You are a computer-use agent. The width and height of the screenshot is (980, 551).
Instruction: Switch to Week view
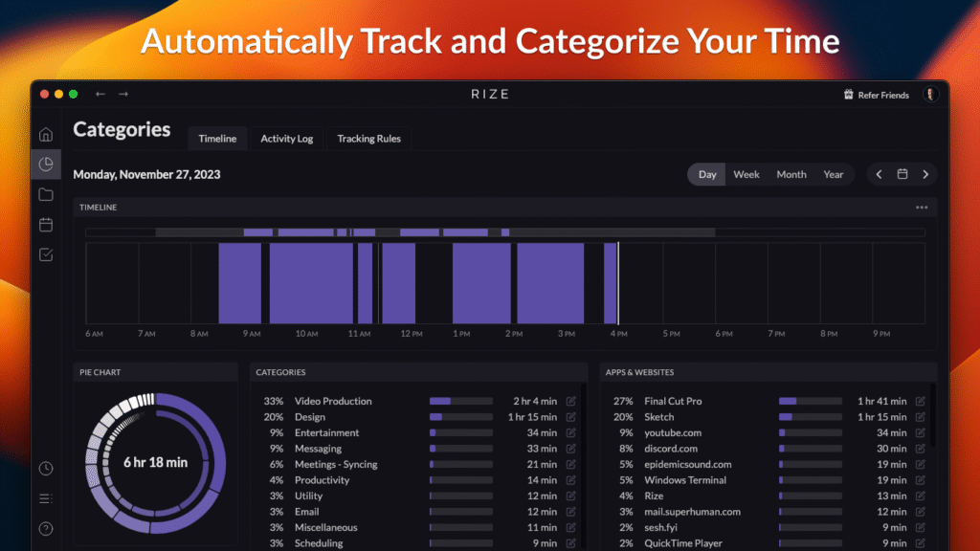click(x=746, y=174)
